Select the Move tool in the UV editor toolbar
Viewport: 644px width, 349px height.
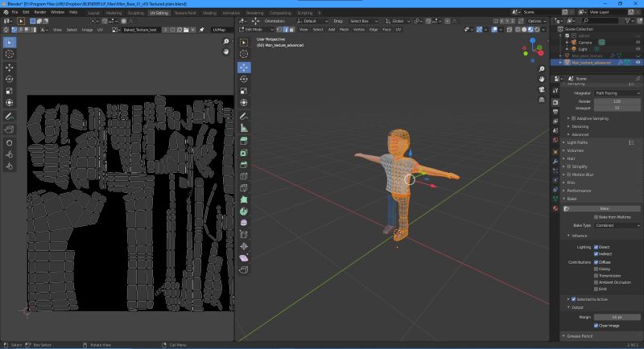tap(10, 68)
